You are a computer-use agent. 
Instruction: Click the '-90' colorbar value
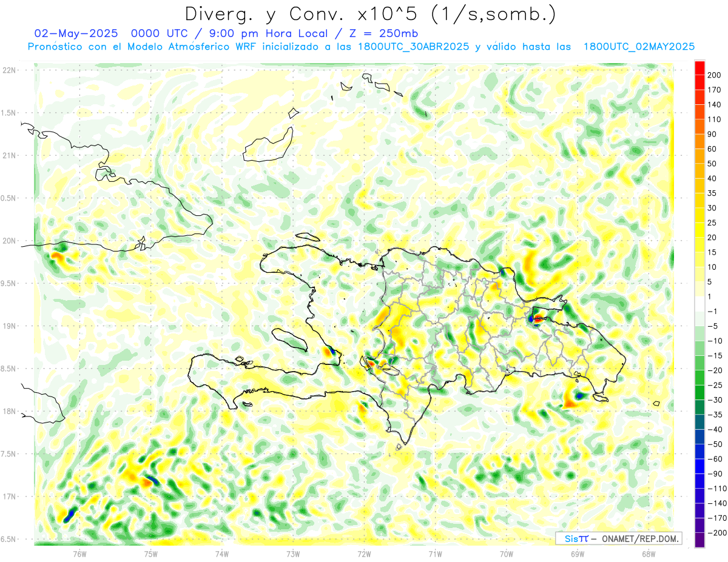[716, 473]
